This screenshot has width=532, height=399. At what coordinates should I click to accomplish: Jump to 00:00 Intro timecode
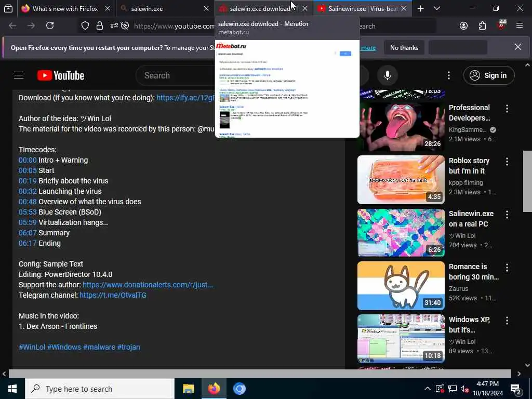tap(28, 160)
